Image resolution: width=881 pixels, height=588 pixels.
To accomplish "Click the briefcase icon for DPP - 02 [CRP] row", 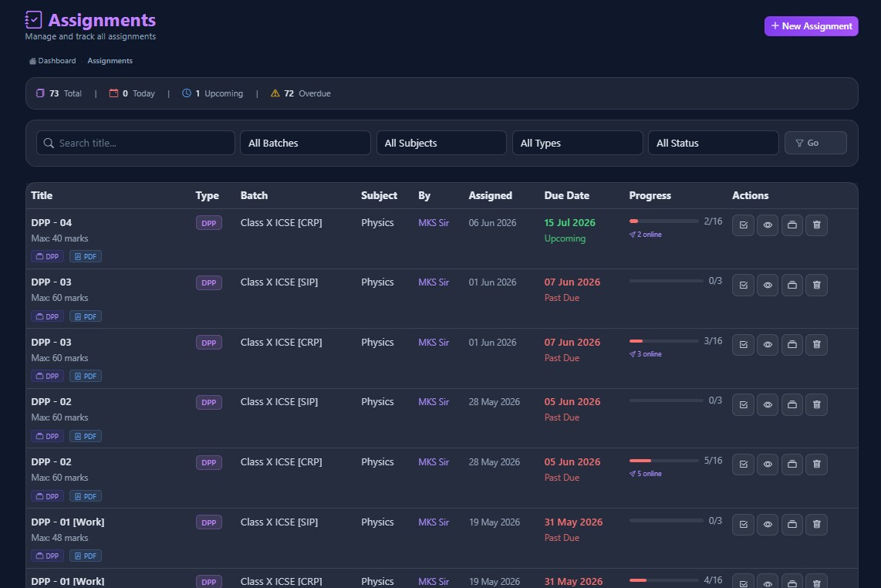I will 792,465.
